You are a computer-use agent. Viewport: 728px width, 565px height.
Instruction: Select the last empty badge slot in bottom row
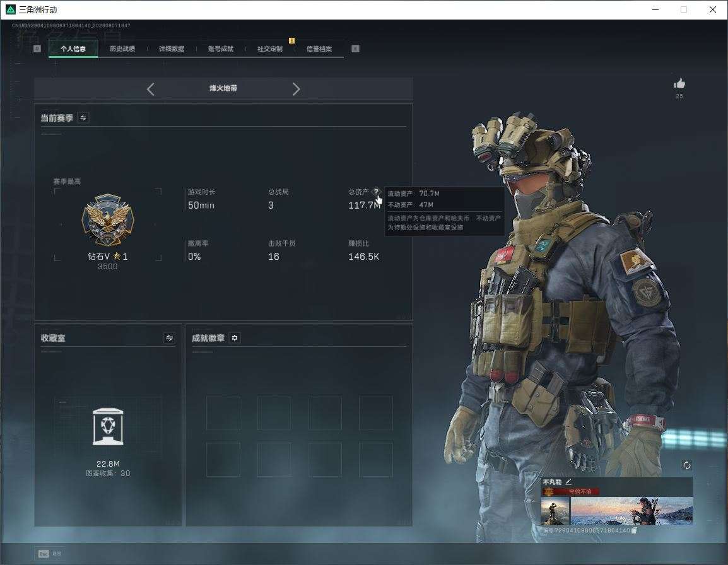point(375,460)
